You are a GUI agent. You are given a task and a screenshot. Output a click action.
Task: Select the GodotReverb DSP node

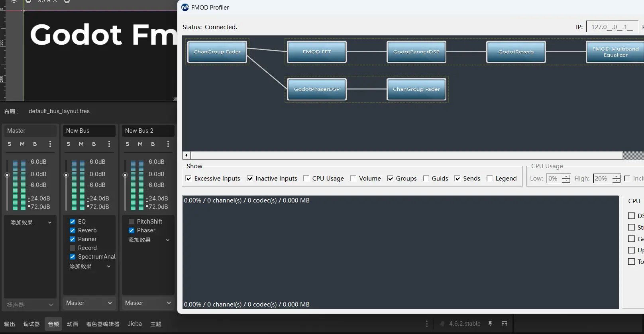pos(516,52)
